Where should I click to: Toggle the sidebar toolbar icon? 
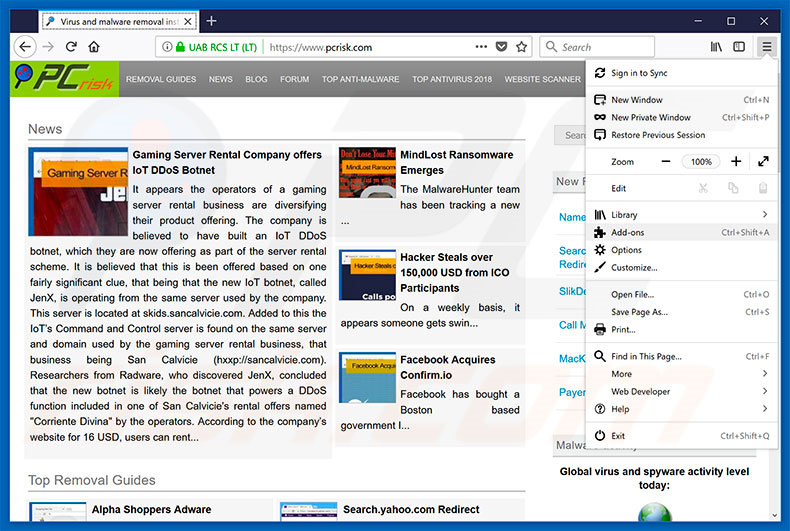coord(739,47)
